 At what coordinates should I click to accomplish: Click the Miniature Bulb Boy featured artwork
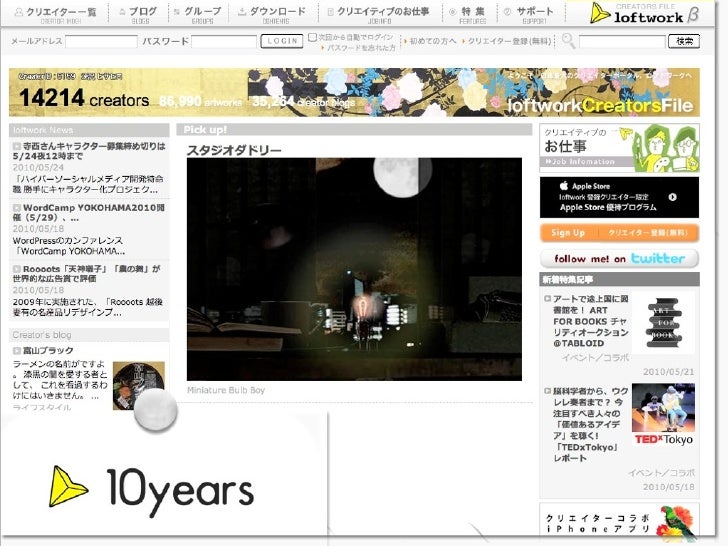354,269
